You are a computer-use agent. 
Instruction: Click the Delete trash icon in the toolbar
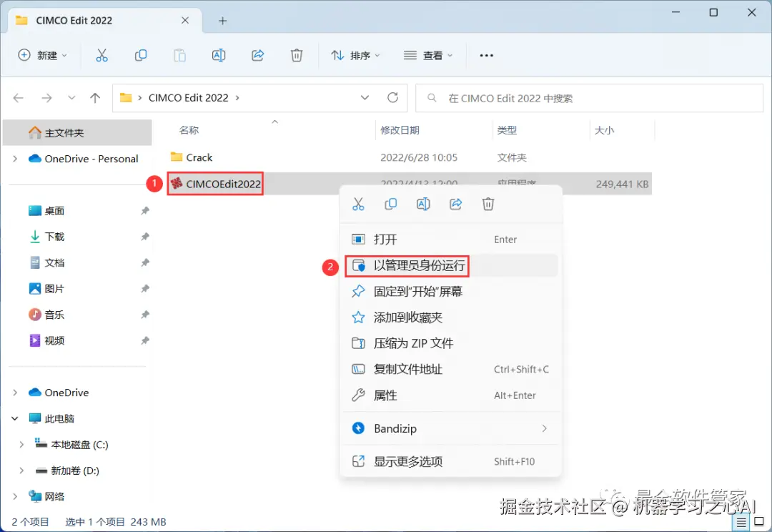(x=297, y=55)
